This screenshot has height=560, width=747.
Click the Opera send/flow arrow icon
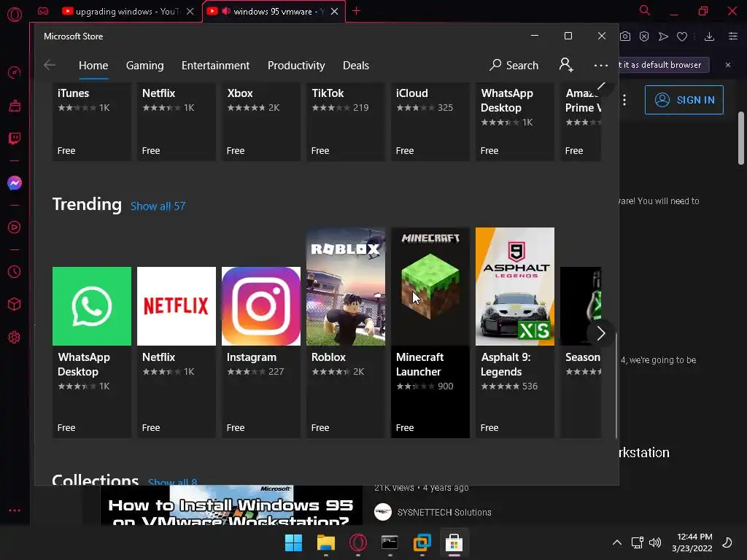(x=663, y=36)
